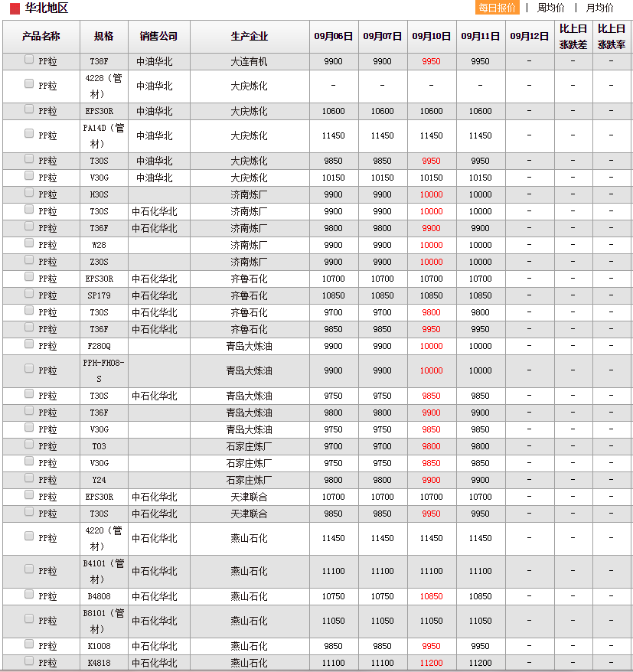Screen dimensions: 633x672
Task: Click 11450 under 09月11日 in 4220 row
Action: click(481, 538)
